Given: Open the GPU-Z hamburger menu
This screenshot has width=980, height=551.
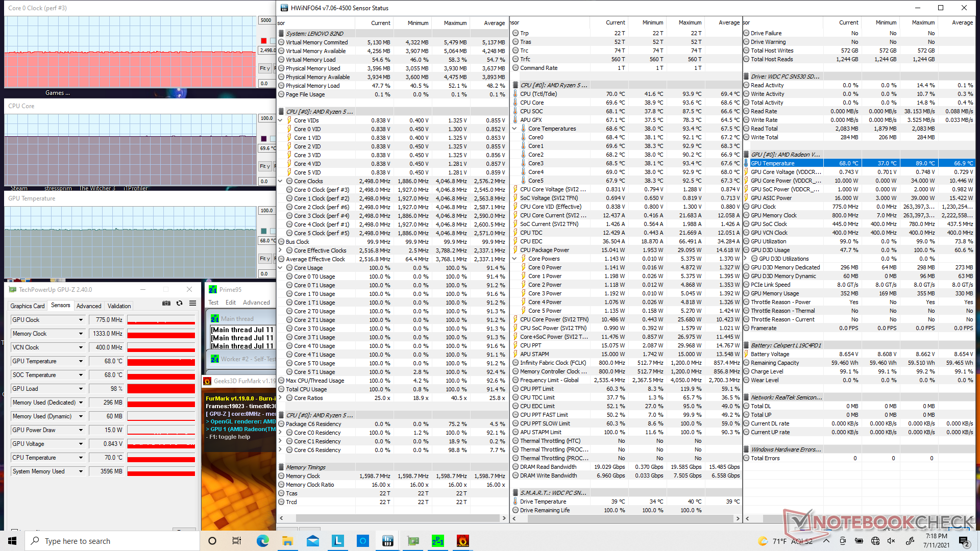Looking at the screenshot, I should coord(193,303).
